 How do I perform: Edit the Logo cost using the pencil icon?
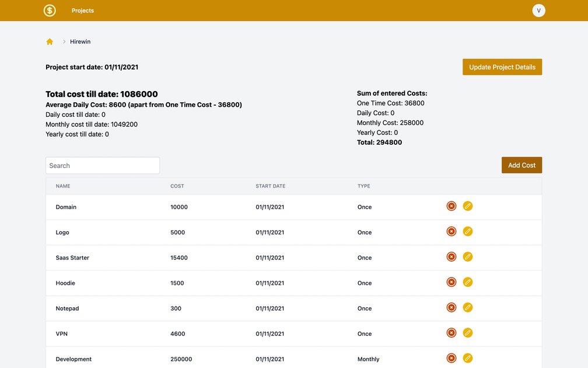click(467, 231)
